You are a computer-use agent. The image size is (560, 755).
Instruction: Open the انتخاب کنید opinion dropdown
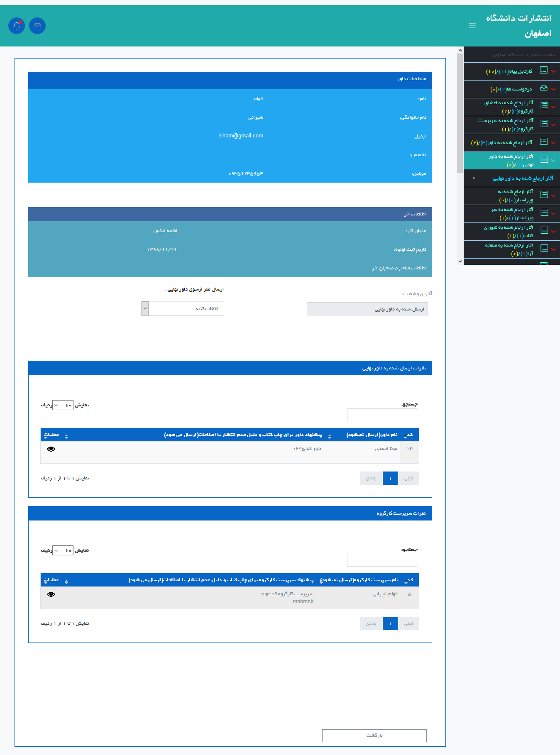tap(183, 308)
